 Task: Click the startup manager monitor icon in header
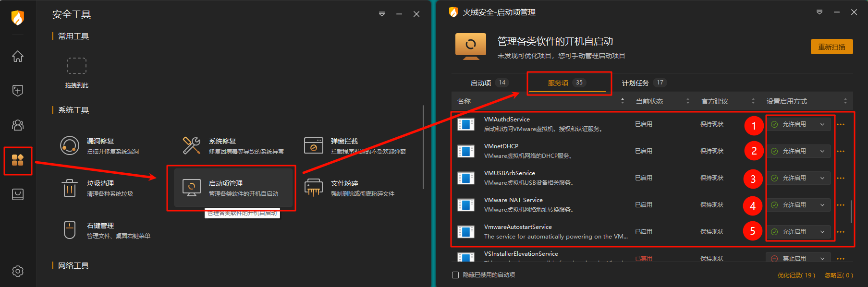(471, 47)
